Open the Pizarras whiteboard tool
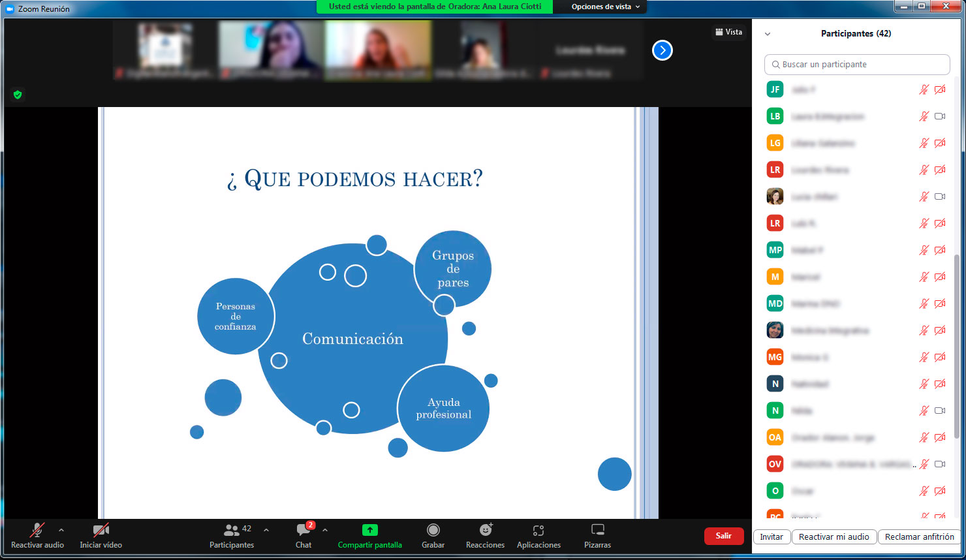Screen dimensions: 966x560 click(x=597, y=530)
